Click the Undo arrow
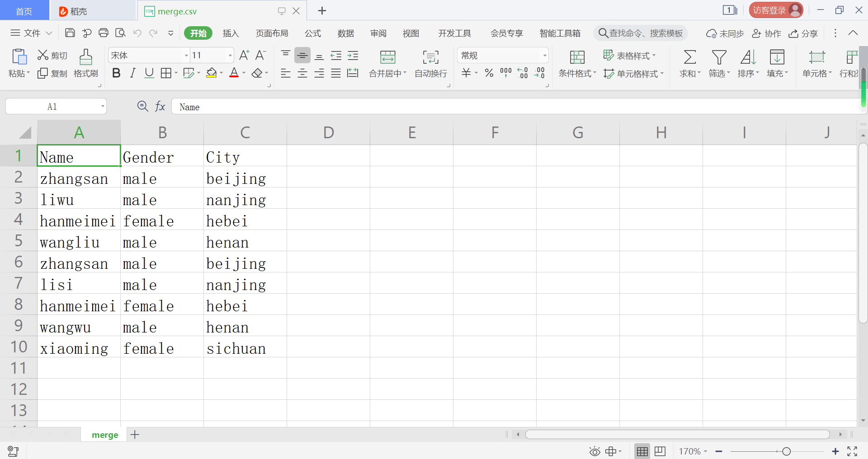Viewport: 868px width, 459px height. click(137, 33)
